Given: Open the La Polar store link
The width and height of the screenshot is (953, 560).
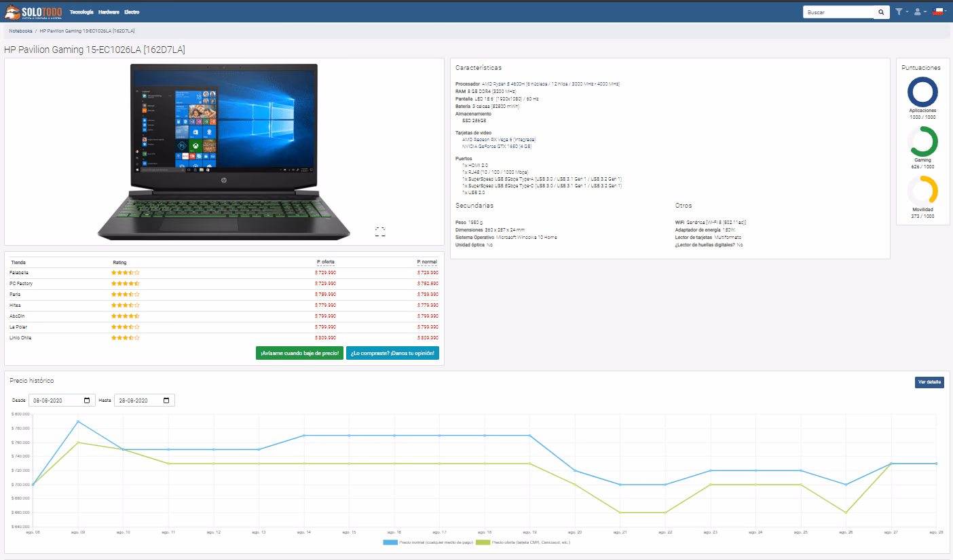Looking at the screenshot, I should tap(19, 327).
